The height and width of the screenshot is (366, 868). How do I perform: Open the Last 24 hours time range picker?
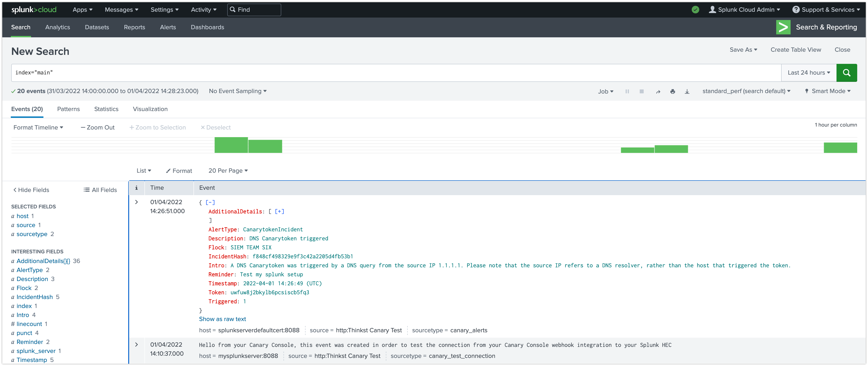(808, 73)
